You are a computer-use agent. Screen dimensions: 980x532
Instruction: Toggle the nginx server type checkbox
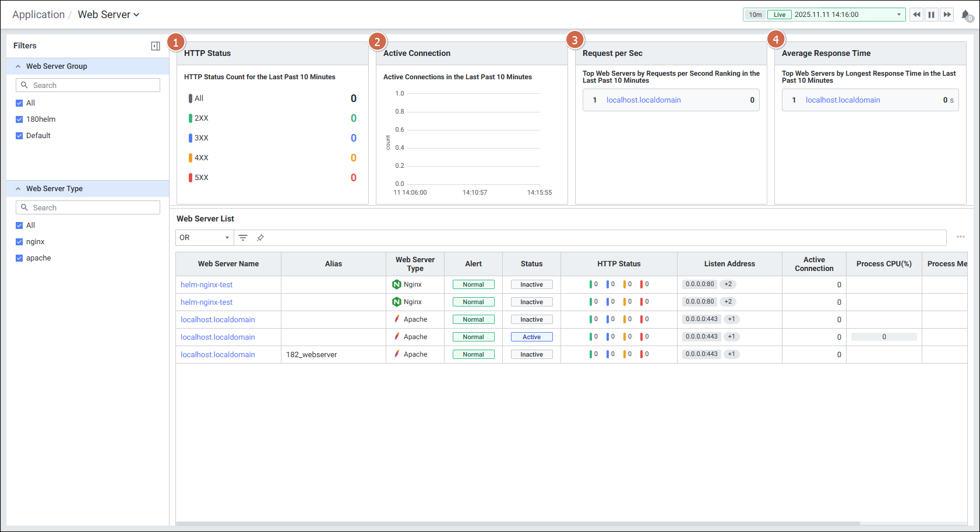19,242
